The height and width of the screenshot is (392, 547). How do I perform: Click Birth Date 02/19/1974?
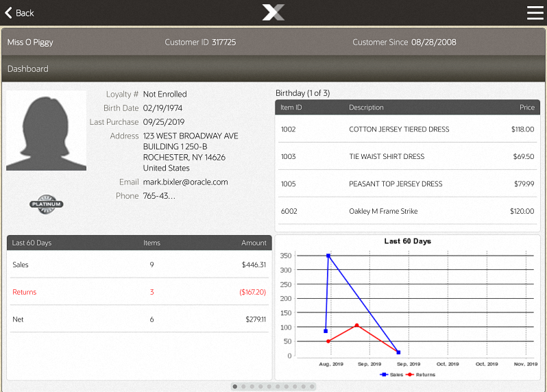coord(162,108)
